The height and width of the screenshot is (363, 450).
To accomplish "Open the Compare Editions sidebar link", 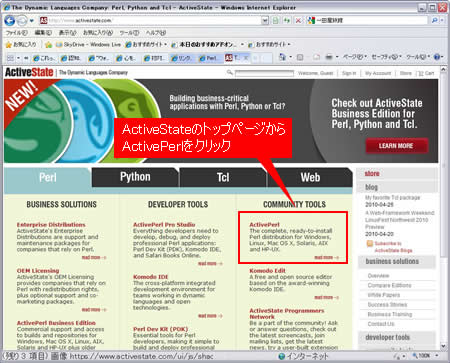I will click(389, 285).
